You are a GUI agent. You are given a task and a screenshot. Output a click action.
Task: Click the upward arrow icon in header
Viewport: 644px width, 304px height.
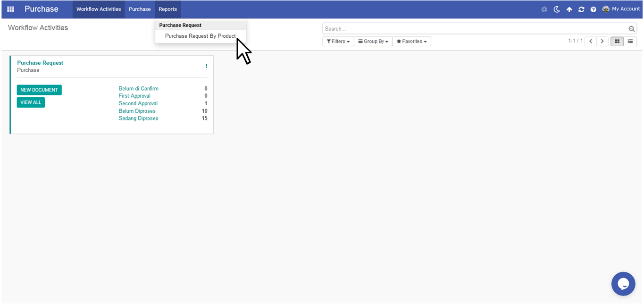pyautogui.click(x=569, y=9)
